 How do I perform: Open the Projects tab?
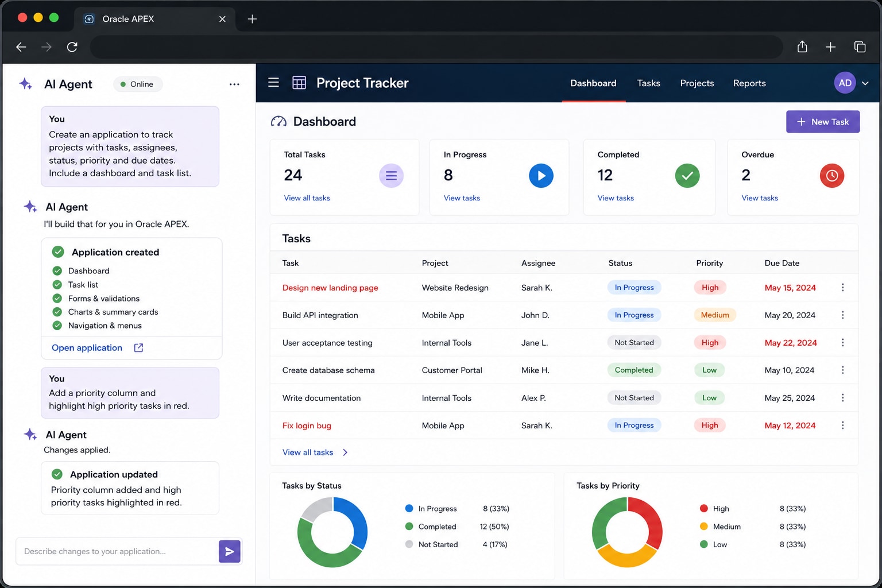(697, 83)
